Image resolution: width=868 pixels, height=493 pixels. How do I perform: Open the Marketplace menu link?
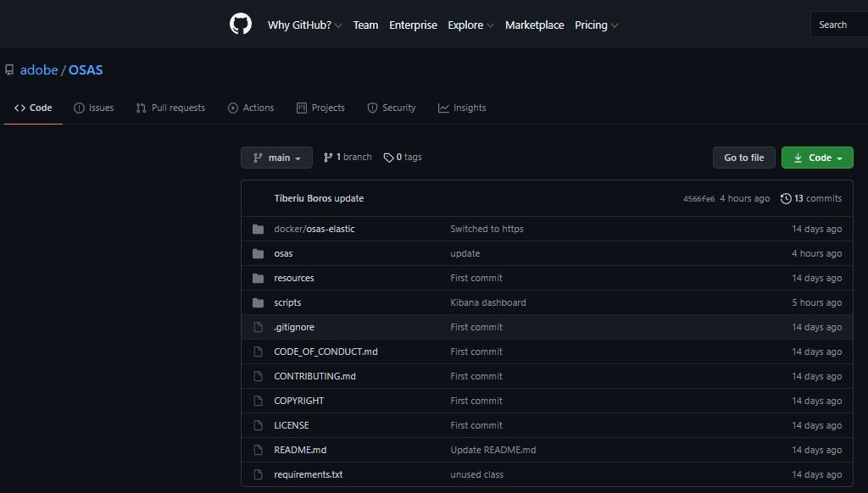(534, 25)
